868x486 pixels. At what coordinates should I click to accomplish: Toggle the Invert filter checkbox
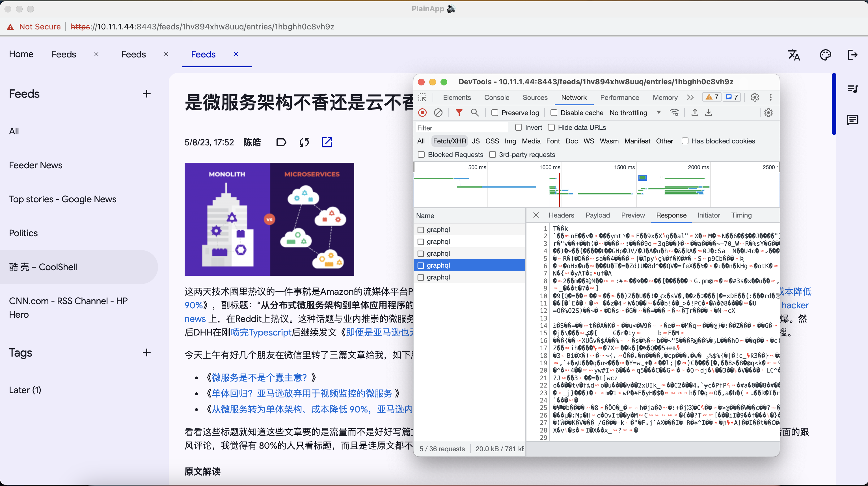[519, 127]
